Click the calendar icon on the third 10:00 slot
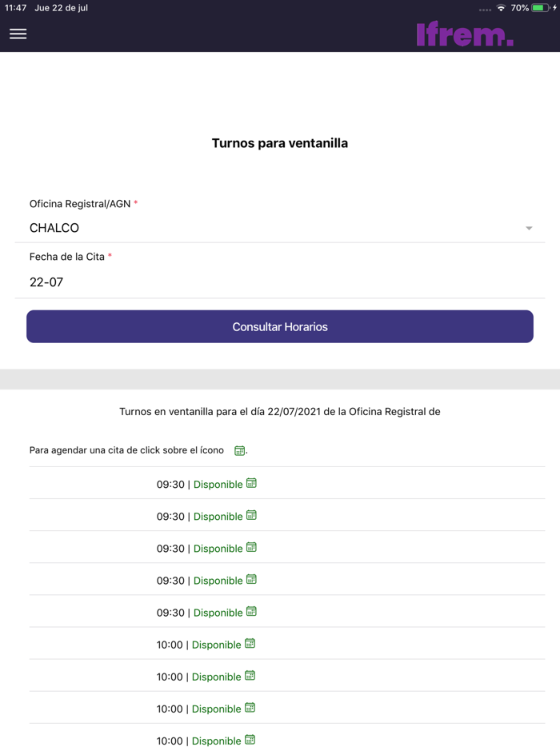The height and width of the screenshot is (747, 560). click(x=250, y=707)
